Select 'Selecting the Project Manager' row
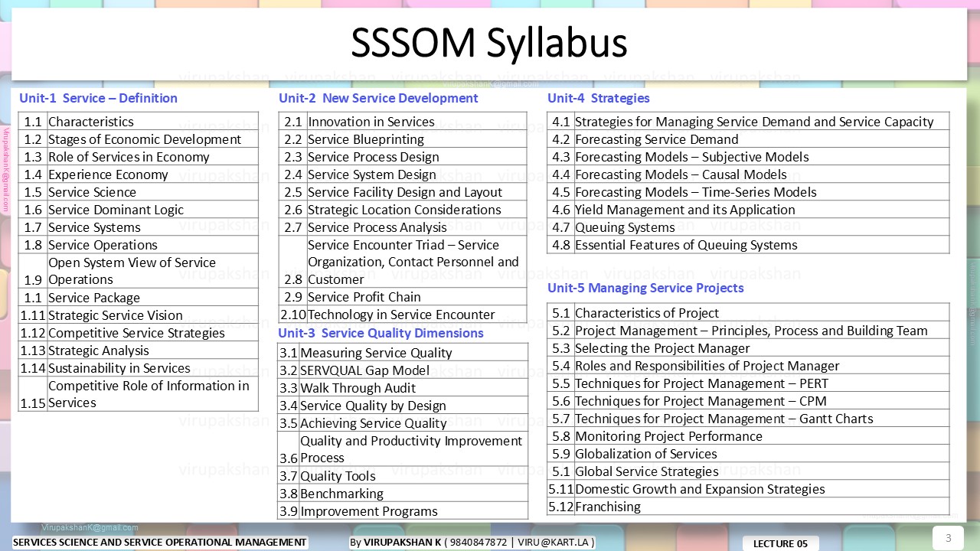Viewport: 980px width, 551px height. coord(749,347)
